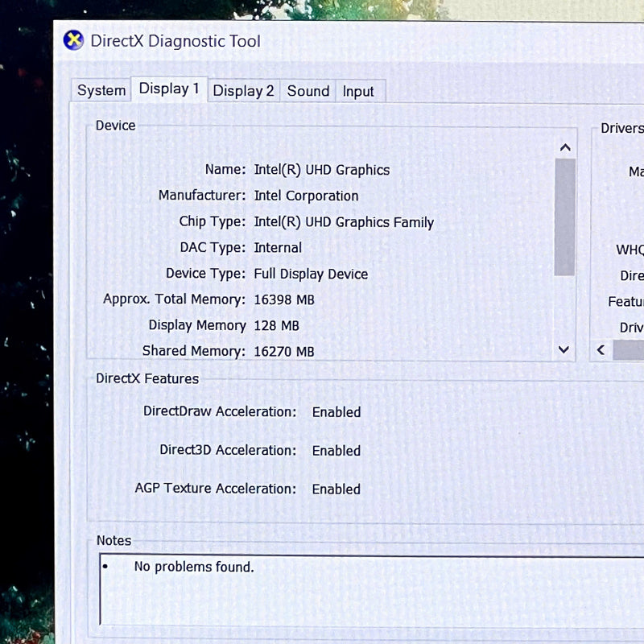Click the DirectX Features group heading

click(147, 378)
